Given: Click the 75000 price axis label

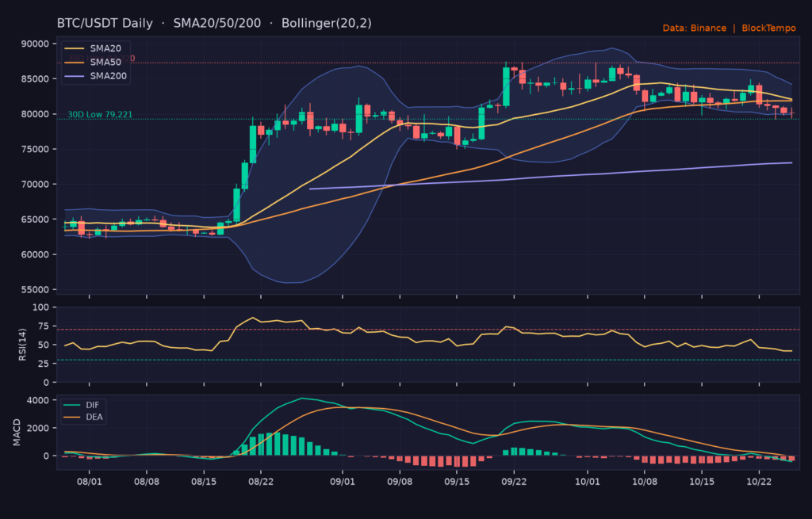Looking at the screenshot, I should [x=35, y=149].
